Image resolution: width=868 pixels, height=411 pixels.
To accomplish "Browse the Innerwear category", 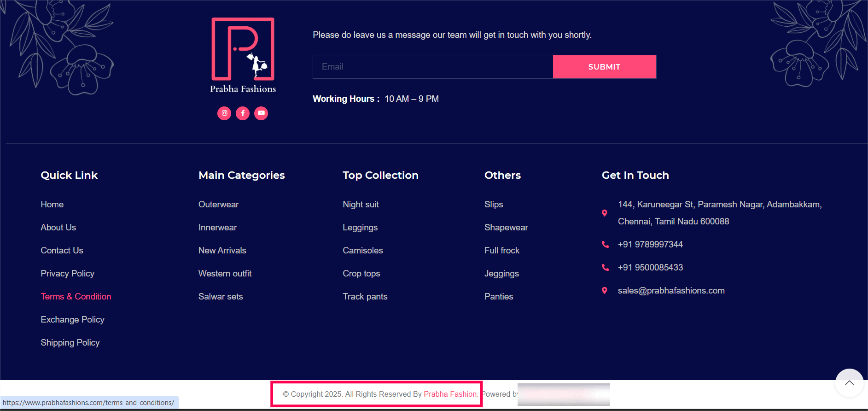I will point(218,227).
